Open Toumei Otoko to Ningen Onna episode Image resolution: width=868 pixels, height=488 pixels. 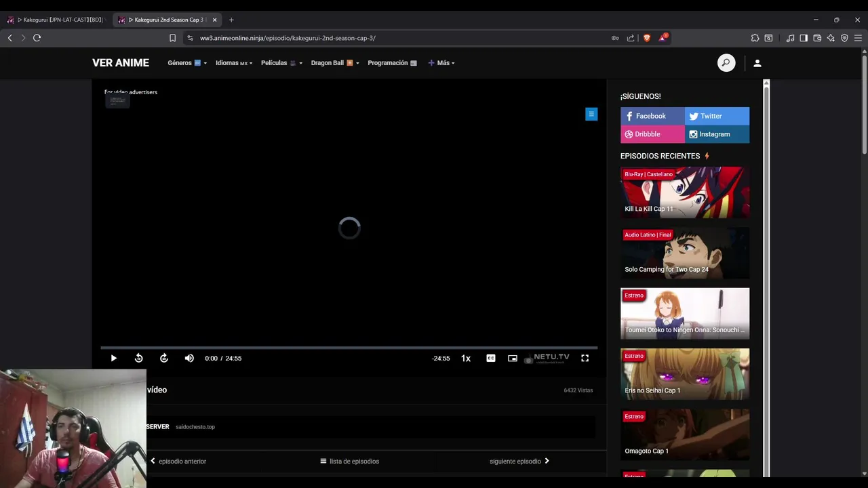click(x=685, y=313)
